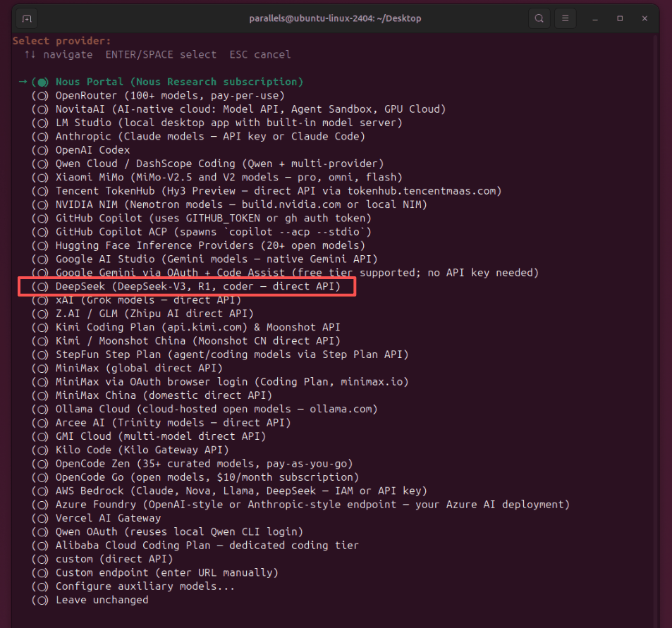Open the terminal search icon
Screen dimensions: 672x628
[539, 18]
